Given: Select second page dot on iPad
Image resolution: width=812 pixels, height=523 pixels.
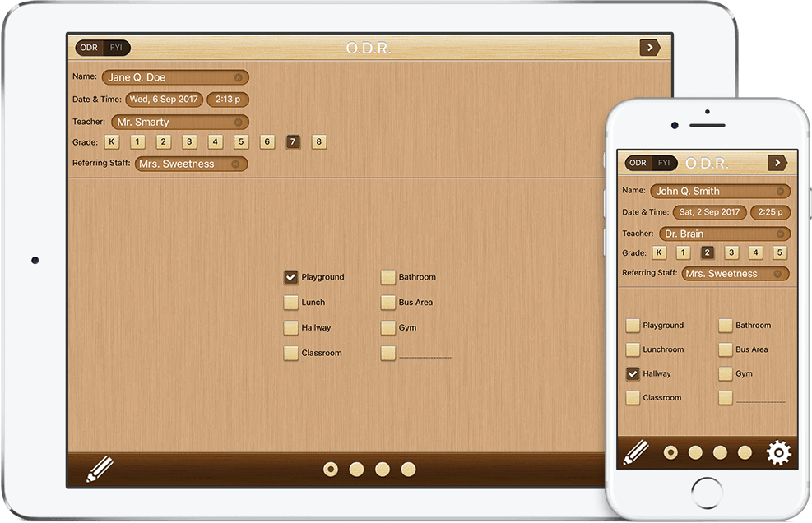Looking at the screenshot, I should [356, 470].
